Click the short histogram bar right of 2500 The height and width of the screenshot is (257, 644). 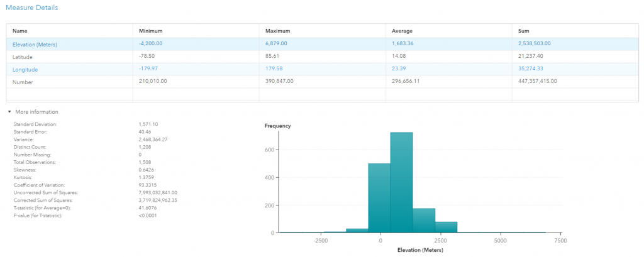tap(446, 227)
